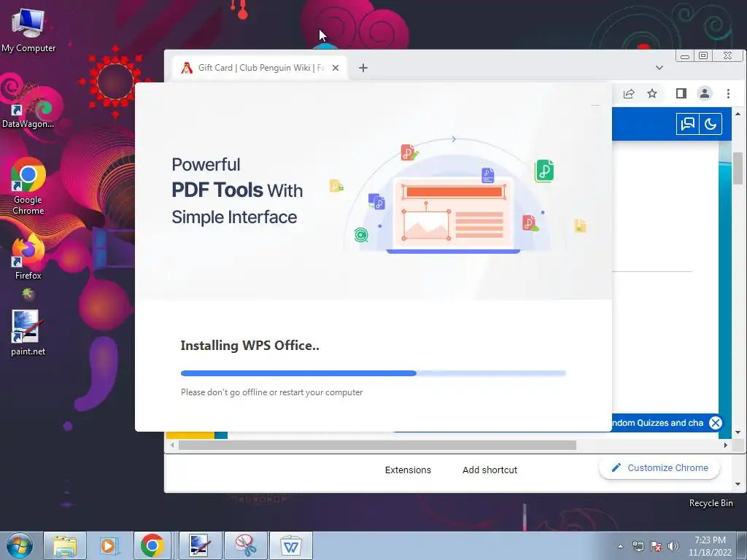747x560 pixels.
Task: Open Windows Media Player taskbar icon
Action: [x=109, y=545]
